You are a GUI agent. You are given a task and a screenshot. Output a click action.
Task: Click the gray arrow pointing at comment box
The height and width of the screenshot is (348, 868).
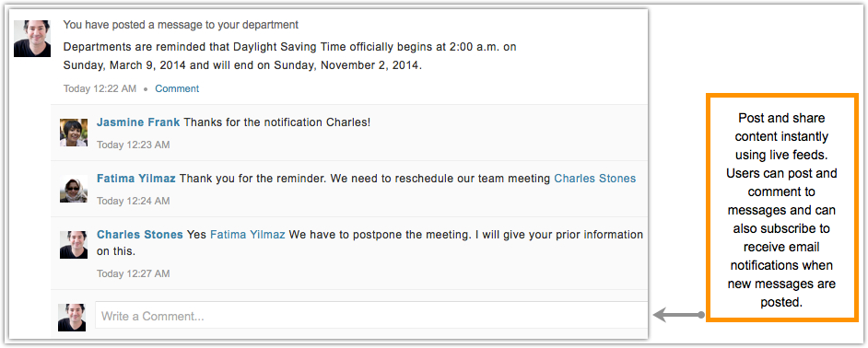point(679,316)
